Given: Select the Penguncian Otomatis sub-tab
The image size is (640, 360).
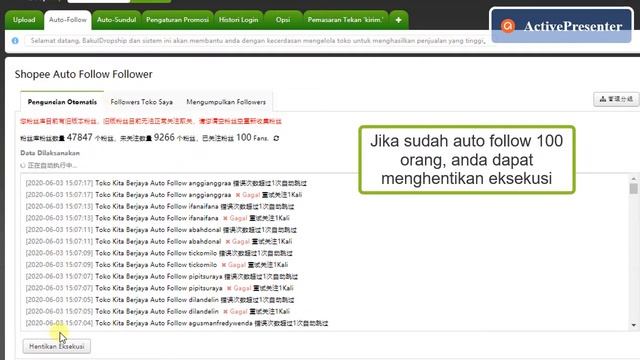Looking at the screenshot, I should 62,102.
